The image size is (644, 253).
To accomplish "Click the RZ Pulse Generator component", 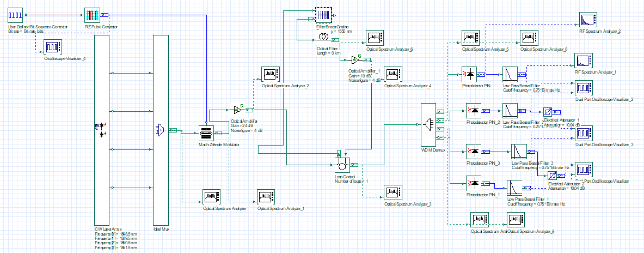I will point(94,15).
